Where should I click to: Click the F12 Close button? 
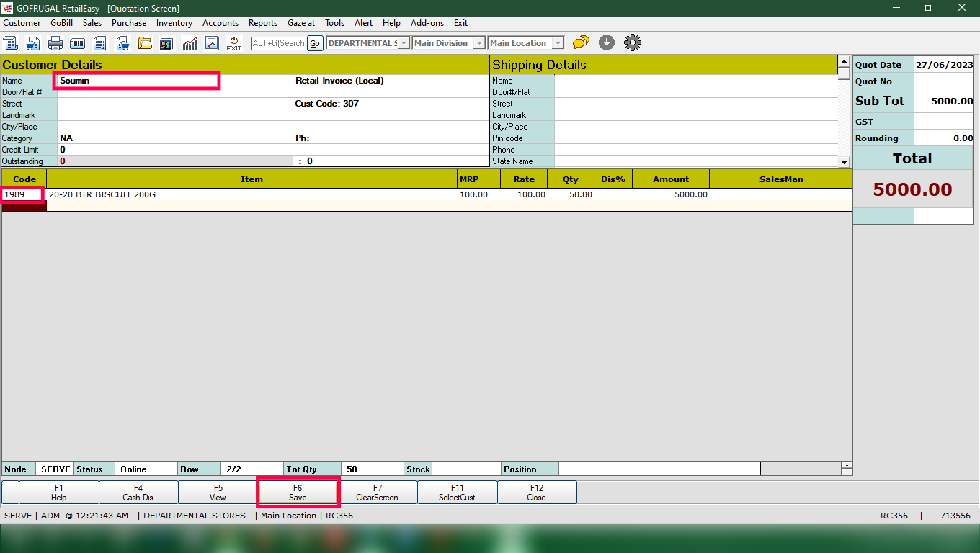[536, 493]
